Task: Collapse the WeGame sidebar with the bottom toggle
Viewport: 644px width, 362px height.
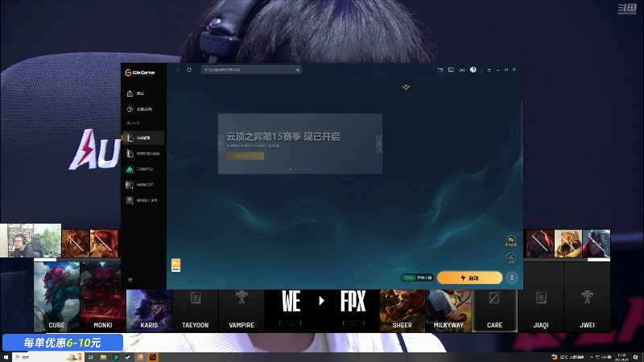Action: pyautogui.click(x=130, y=279)
